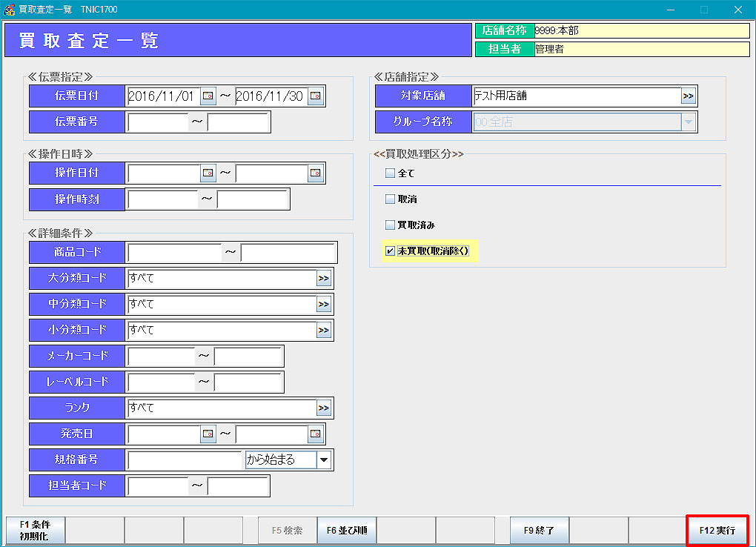Click the >> lookup button for 対象店舗
This screenshot has height=547, width=756.
click(688, 96)
